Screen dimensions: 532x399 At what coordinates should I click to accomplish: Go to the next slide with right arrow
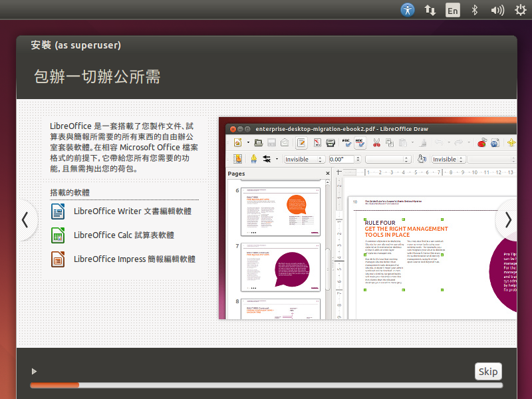click(508, 219)
